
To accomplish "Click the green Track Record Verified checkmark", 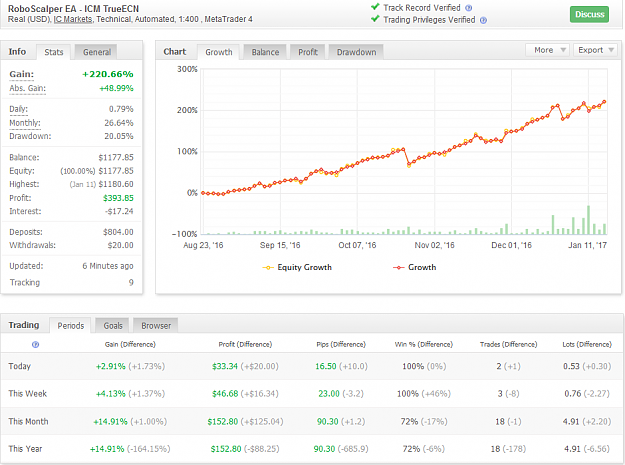I will tap(375, 7).
